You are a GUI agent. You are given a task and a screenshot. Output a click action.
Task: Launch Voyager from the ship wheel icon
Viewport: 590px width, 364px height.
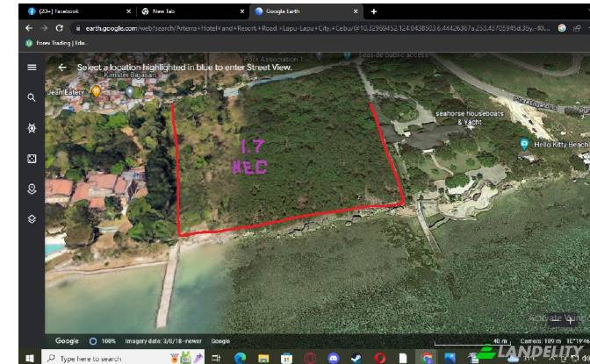coord(32,128)
